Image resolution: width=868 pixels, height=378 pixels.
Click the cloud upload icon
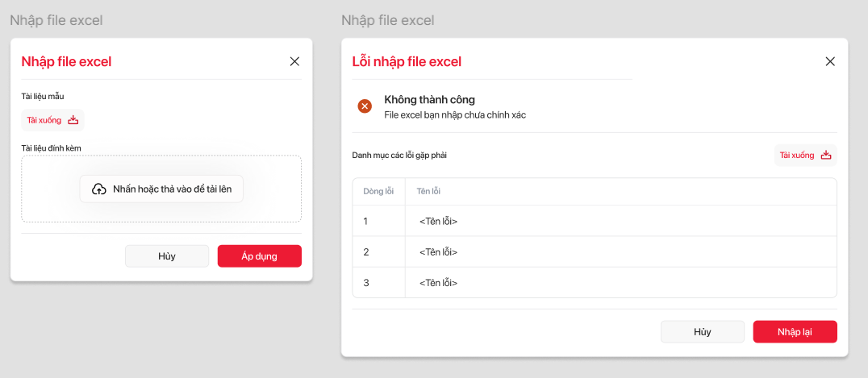pyautogui.click(x=98, y=189)
